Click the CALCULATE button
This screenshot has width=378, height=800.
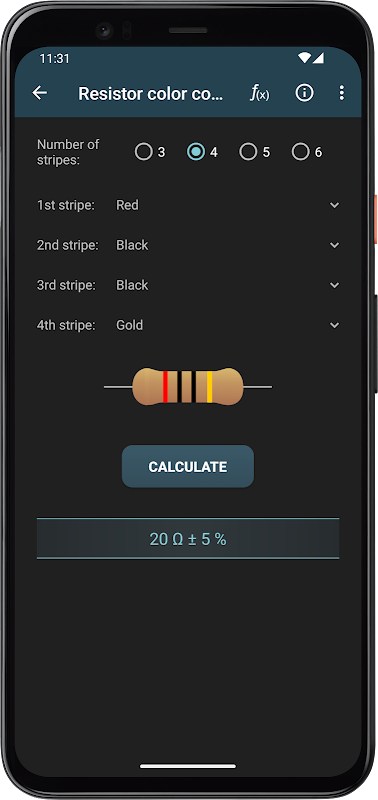[x=188, y=466]
